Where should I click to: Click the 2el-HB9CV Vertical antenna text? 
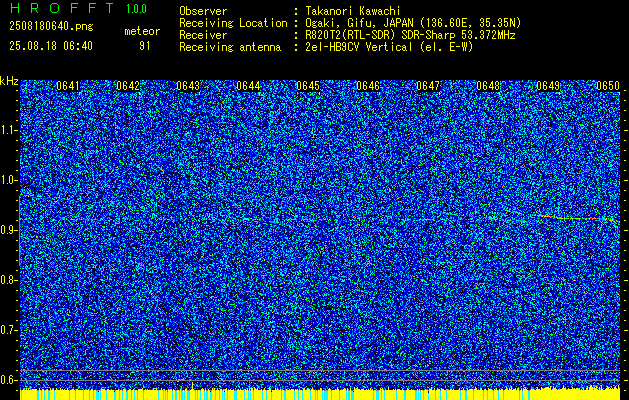coord(389,47)
